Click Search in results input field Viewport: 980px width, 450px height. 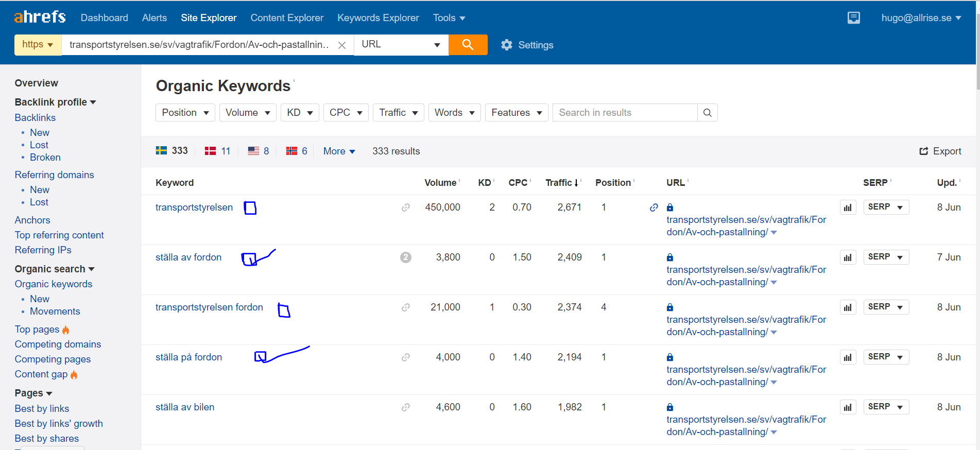pyautogui.click(x=625, y=113)
